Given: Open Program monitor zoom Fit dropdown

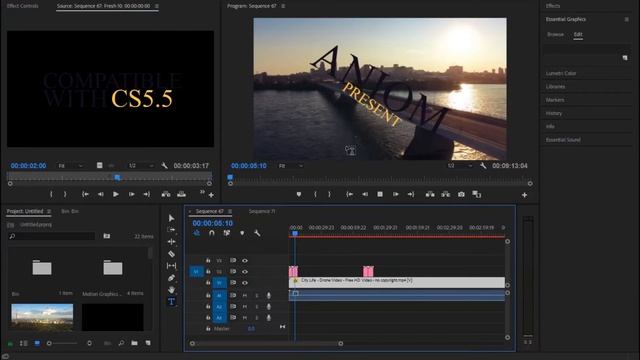Looking at the screenshot, I should (291, 166).
